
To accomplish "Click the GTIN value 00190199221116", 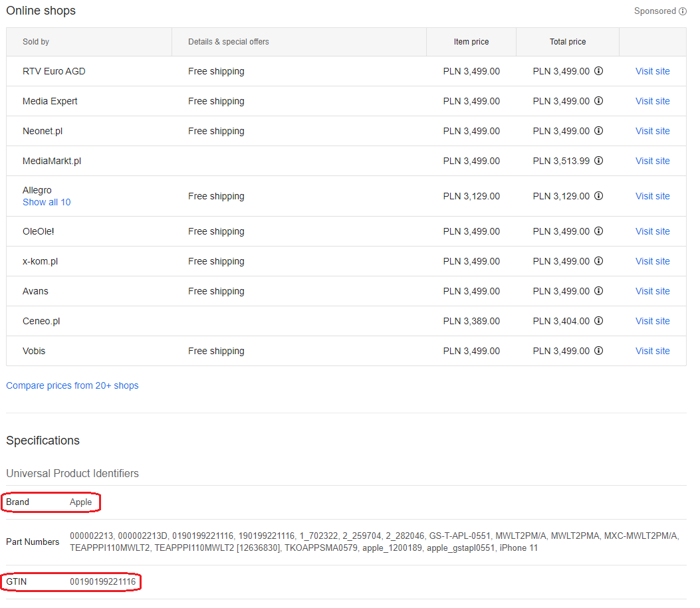I will (102, 581).
